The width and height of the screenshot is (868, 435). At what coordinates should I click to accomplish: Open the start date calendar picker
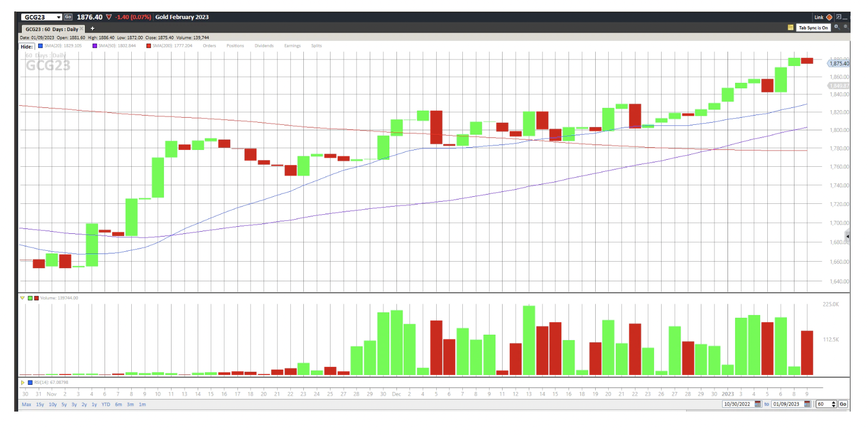(x=757, y=404)
